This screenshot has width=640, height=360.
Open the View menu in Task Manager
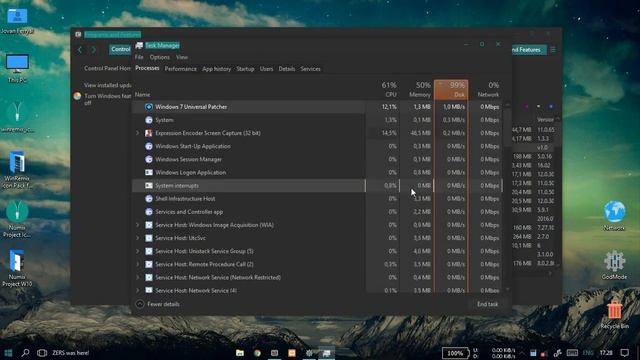(182, 57)
